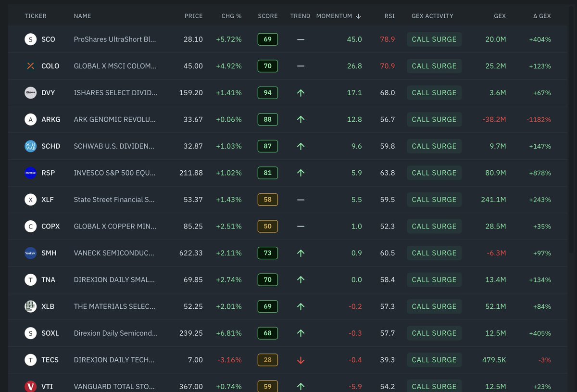
Task: Select ProShares UltraShort fund name
Action: [x=115, y=39]
